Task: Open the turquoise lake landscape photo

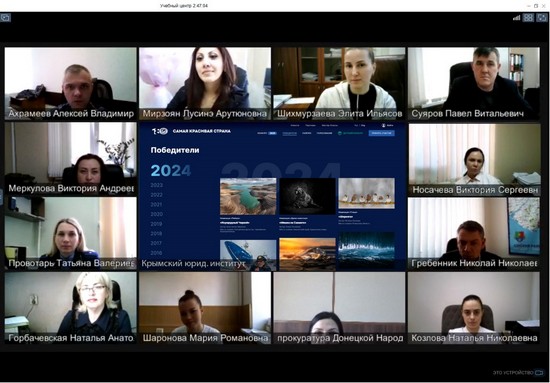Action: (248, 196)
